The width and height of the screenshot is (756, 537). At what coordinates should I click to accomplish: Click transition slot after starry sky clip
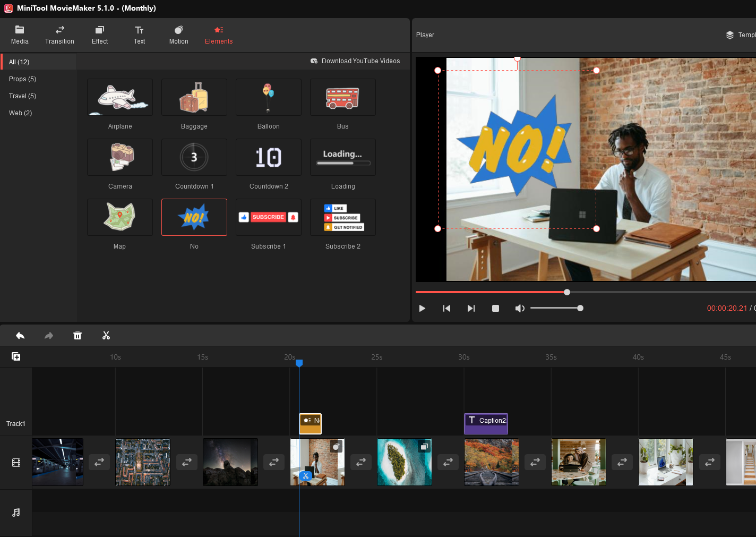(274, 462)
